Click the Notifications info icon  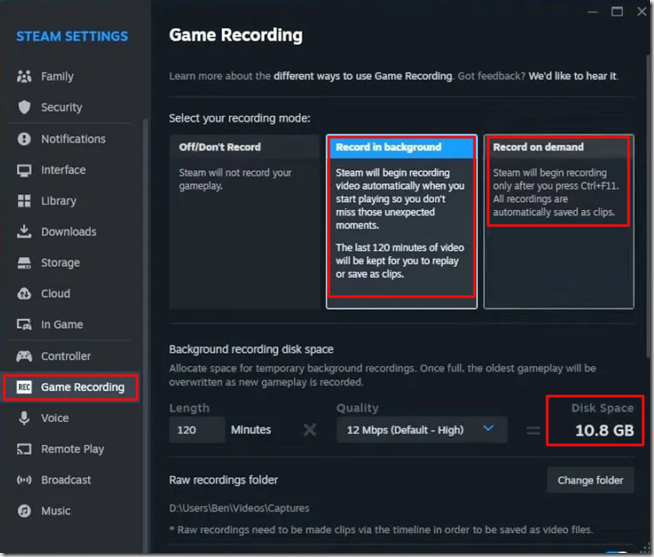(25, 139)
